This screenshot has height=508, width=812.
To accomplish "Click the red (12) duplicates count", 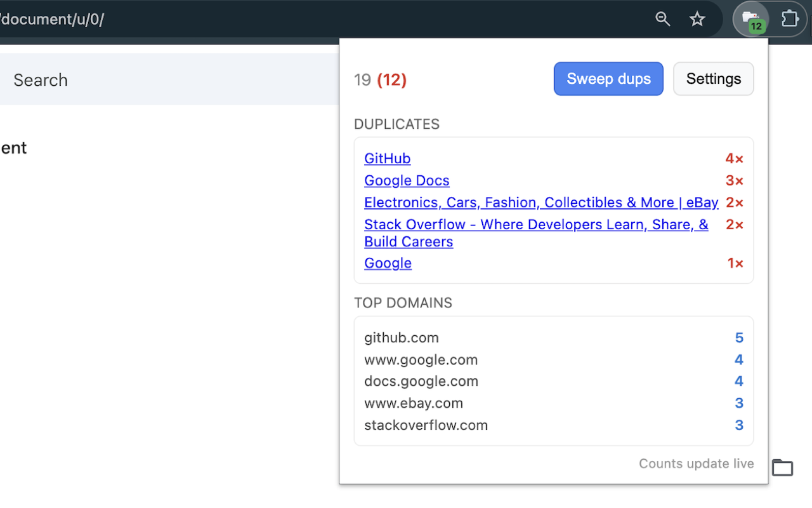I will click(392, 80).
